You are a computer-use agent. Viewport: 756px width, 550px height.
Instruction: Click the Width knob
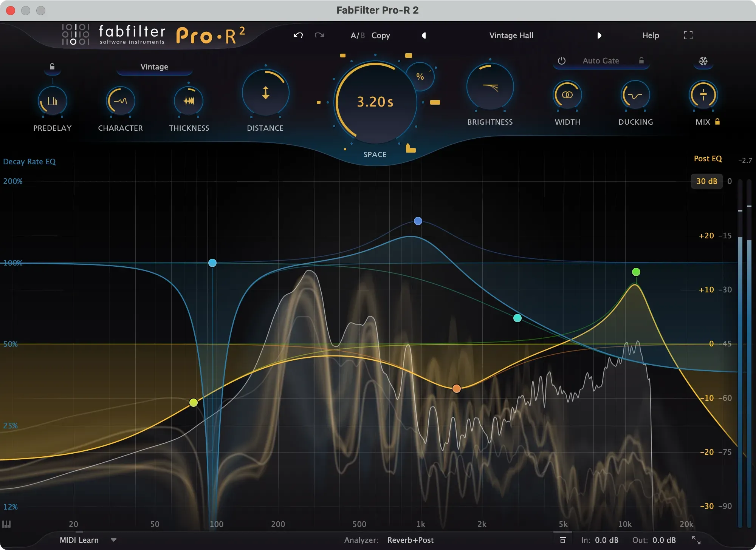pos(567,95)
